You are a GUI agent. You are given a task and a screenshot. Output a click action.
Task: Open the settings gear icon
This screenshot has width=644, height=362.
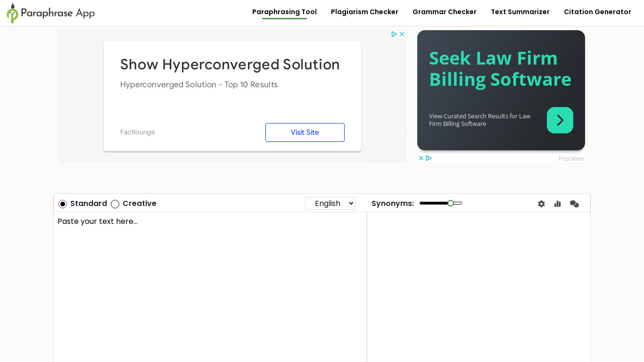pos(541,204)
